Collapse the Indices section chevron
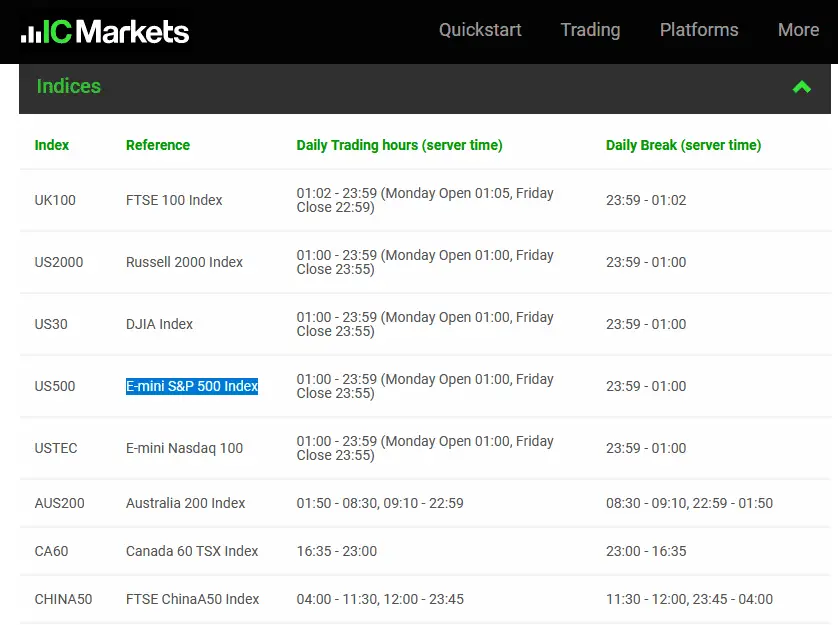 [801, 87]
